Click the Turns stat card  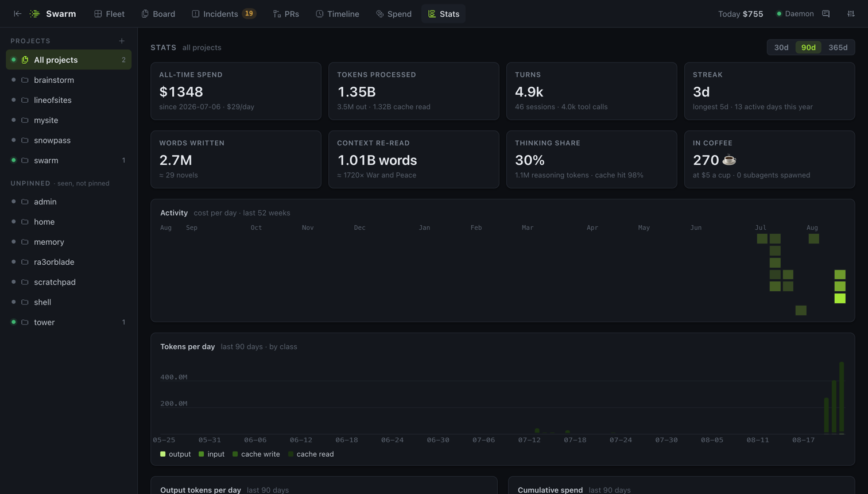click(x=591, y=91)
